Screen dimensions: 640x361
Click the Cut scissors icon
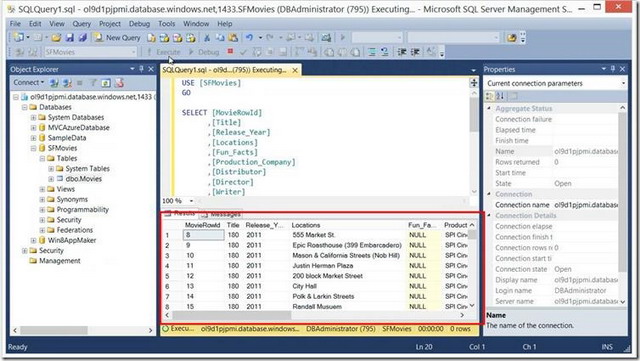tap(207, 38)
